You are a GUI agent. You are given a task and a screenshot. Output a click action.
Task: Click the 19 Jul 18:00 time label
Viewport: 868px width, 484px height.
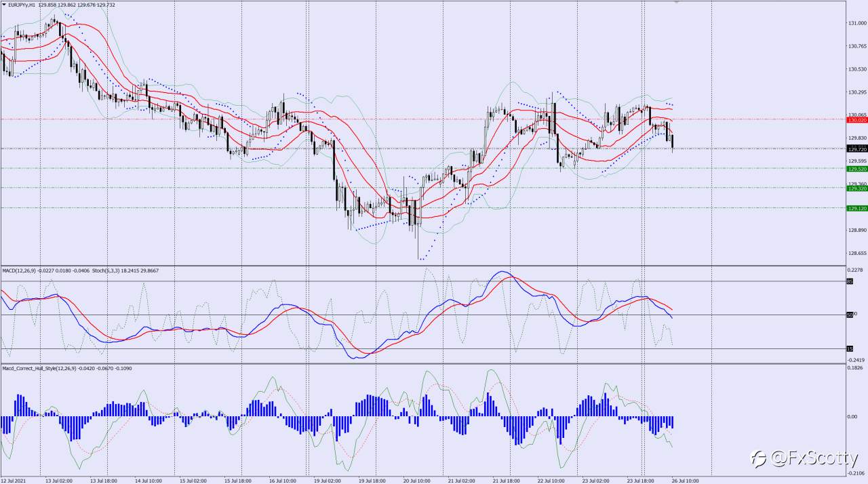(372, 480)
